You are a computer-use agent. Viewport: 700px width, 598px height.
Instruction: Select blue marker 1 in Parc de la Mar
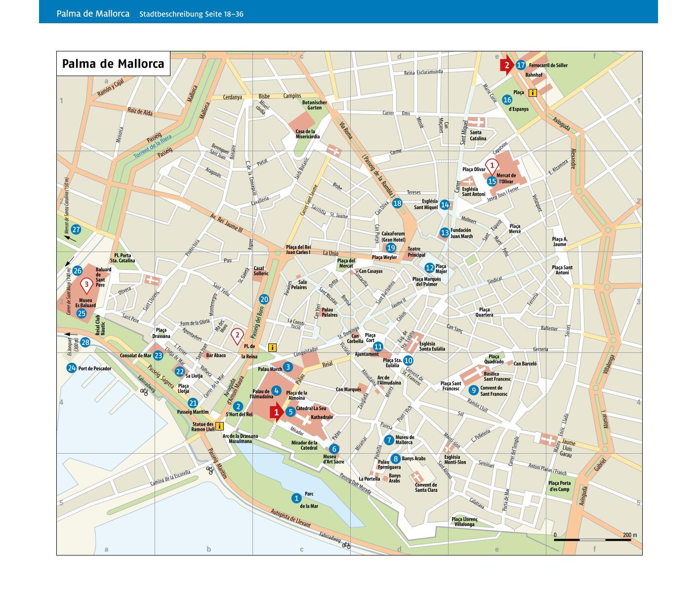tap(296, 498)
